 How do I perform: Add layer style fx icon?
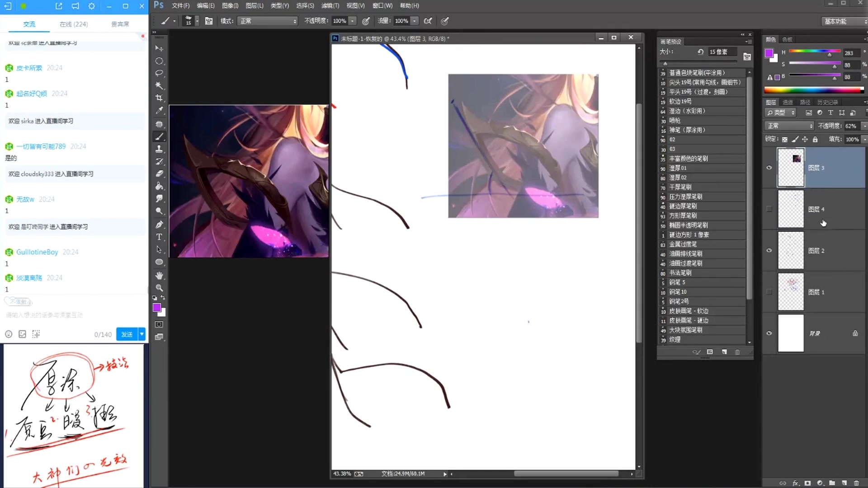click(x=796, y=483)
